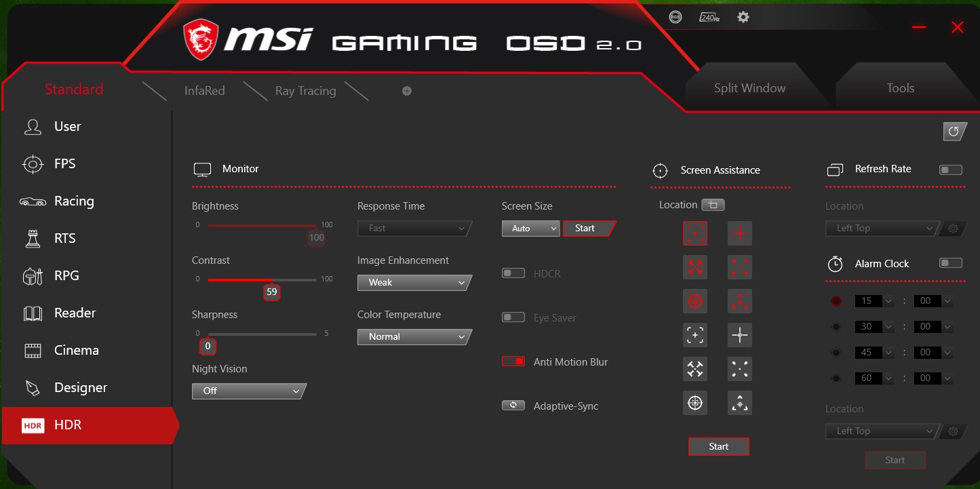Image resolution: width=980 pixels, height=489 pixels.
Task: Click the RGB lighting icon in header
Action: (675, 18)
